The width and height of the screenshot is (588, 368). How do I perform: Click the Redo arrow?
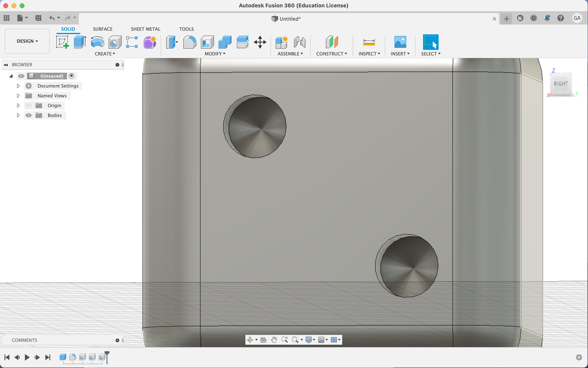(68, 18)
